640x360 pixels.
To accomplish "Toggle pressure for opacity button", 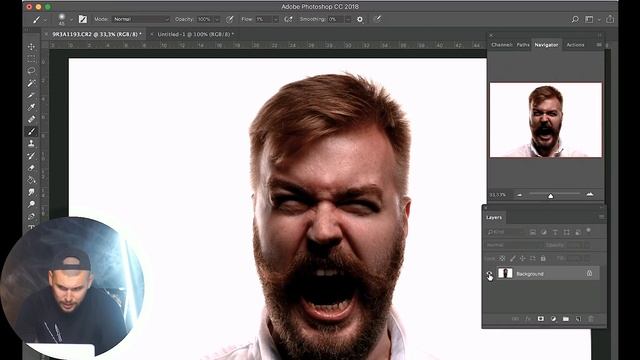I will coord(230,19).
